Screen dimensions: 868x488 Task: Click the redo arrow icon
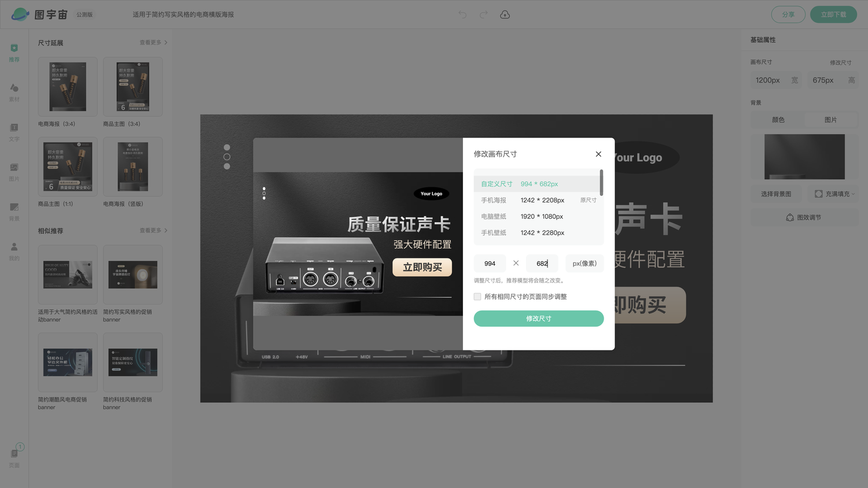tap(483, 14)
